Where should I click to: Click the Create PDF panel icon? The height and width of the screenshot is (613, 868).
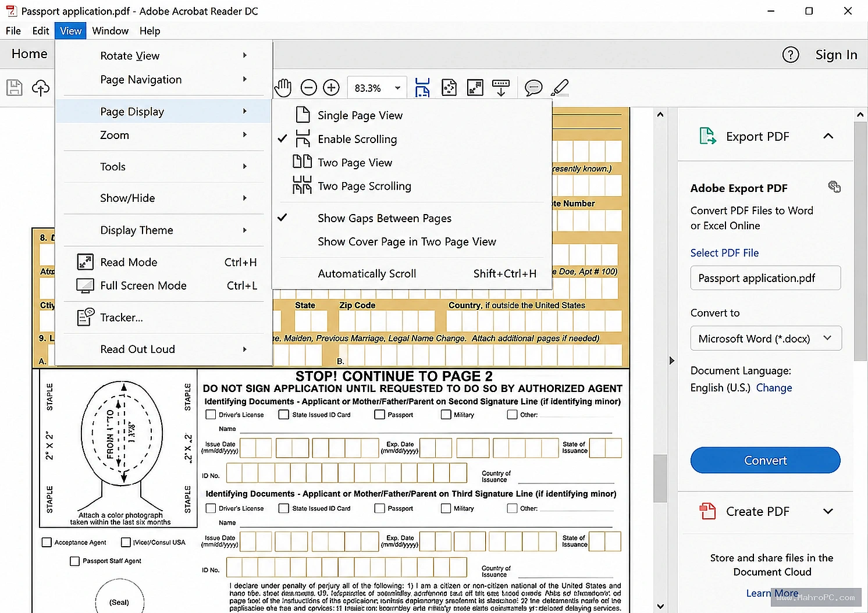click(707, 511)
